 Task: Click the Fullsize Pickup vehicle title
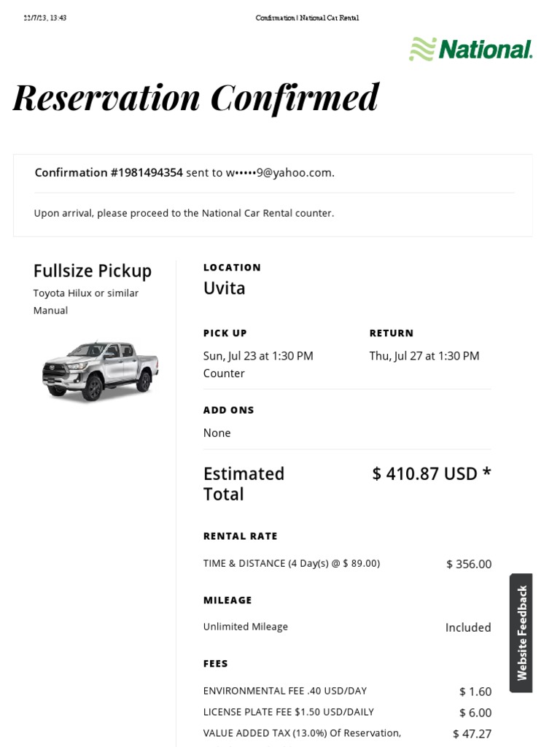coord(93,271)
